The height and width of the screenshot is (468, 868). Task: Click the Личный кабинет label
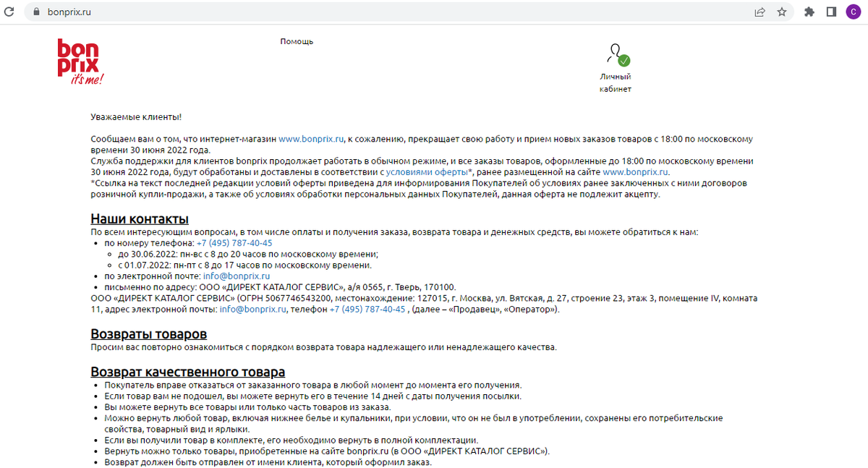pyautogui.click(x=616, y=82)
